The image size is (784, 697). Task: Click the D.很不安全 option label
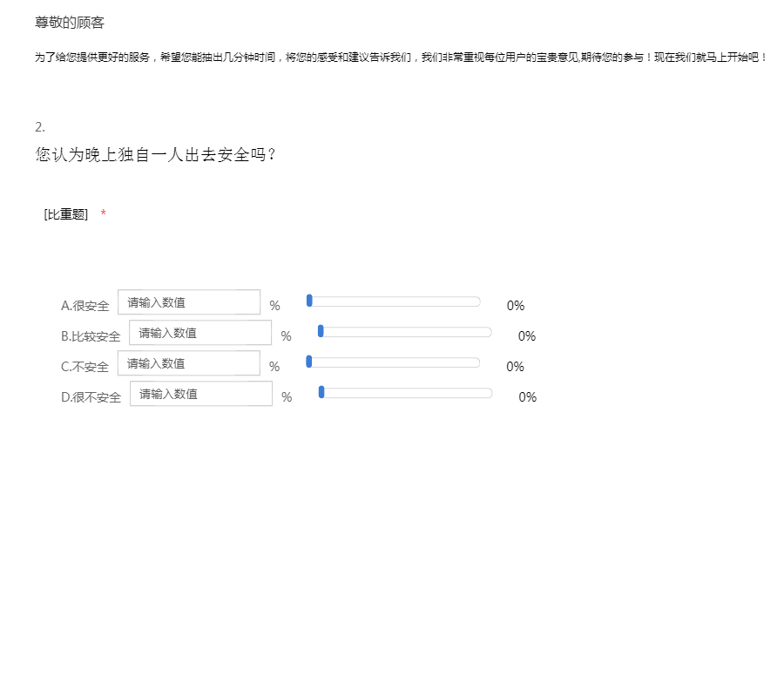coord(91,397)
